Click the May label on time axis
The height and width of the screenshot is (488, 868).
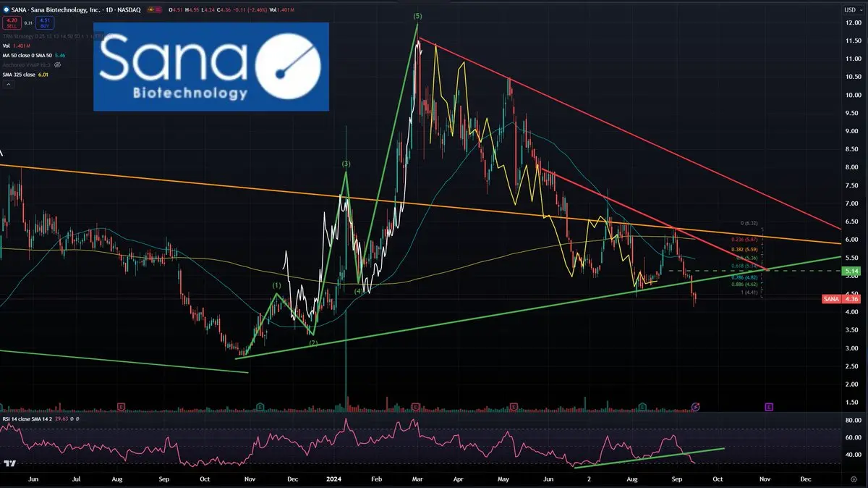504,479
